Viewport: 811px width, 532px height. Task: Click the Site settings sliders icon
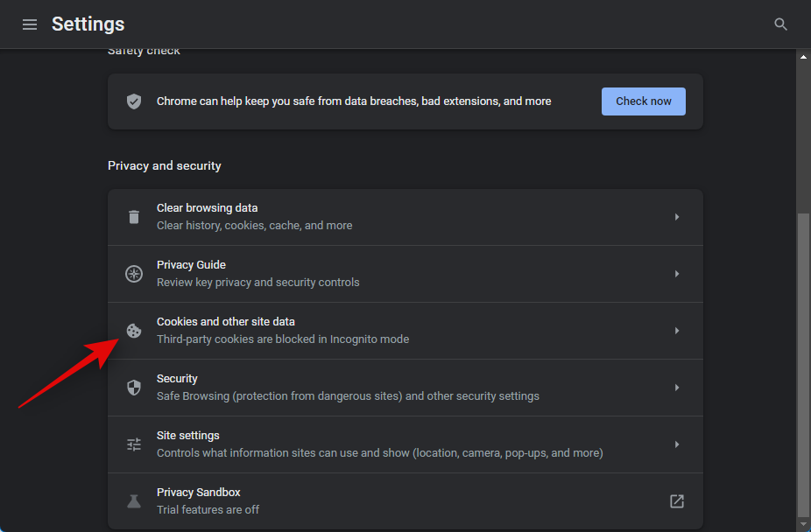(x=134, y=444)
